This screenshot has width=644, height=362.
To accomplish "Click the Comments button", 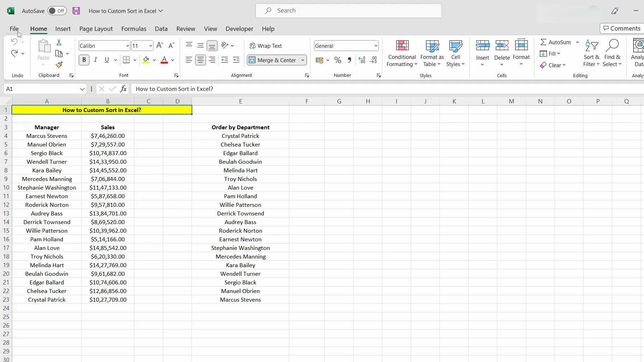I will [x=622, y=28].
